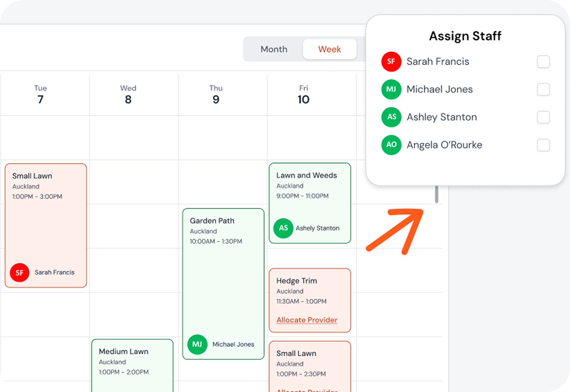Image resolution: width=570 pixels, height=392 pixels.
Task: Click Angela O'Rourke AO avatar in Assign Staff
Action: coord(391,145)
